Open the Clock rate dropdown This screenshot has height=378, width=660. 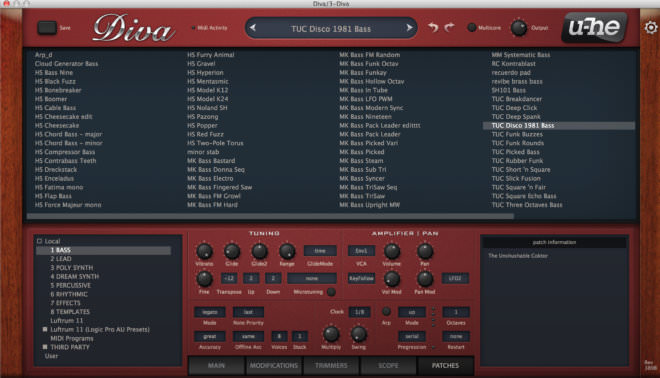click(x=359, y=312)
